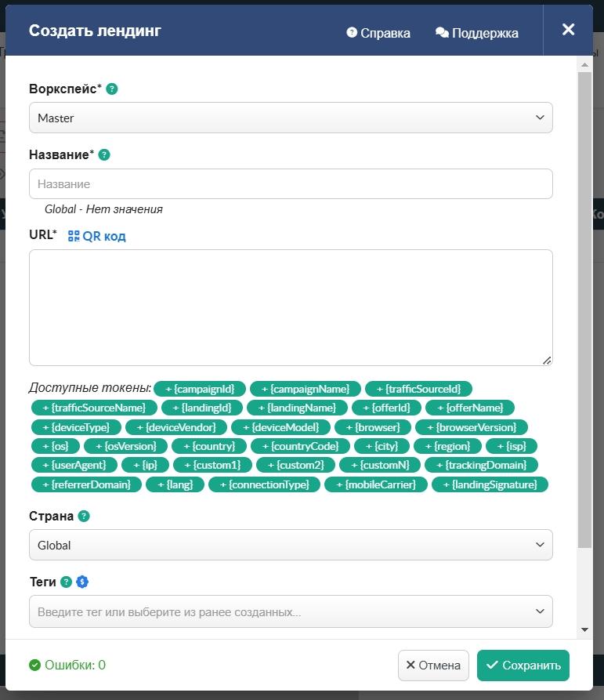Click the Сохранить button
This screenshot has height=700, width=604.
pos(523,666)
